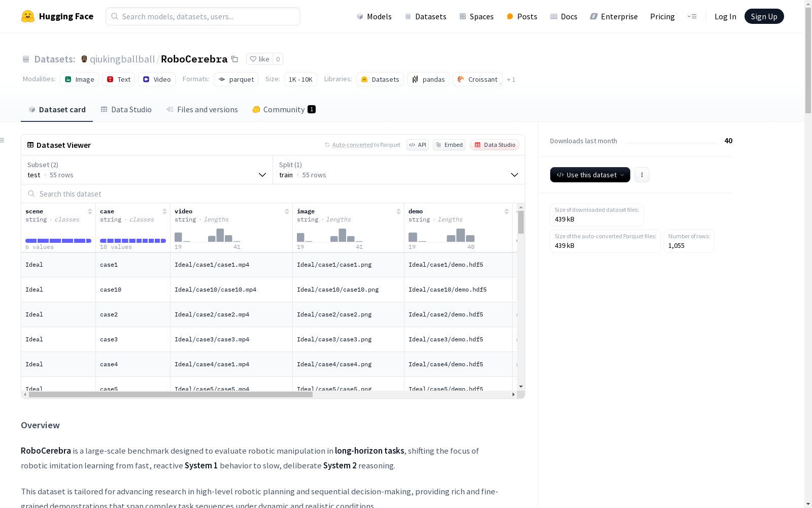Click the horizontal scrollbar of the table

tap(171, 394)
